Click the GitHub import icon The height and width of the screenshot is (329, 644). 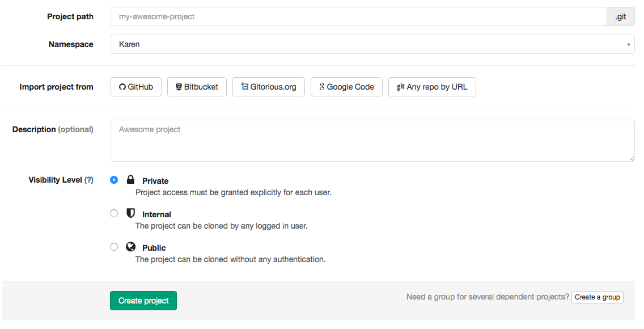tap(122, 86)
